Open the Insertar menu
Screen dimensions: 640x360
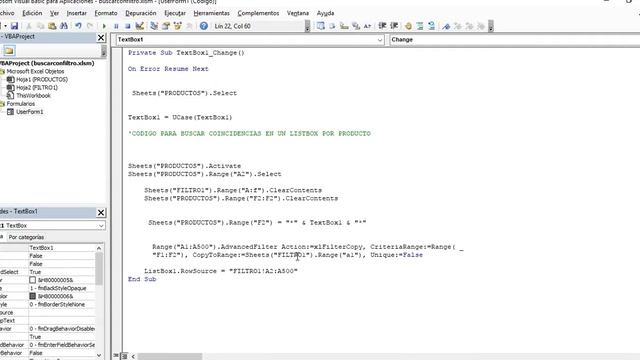coord(77,13)
